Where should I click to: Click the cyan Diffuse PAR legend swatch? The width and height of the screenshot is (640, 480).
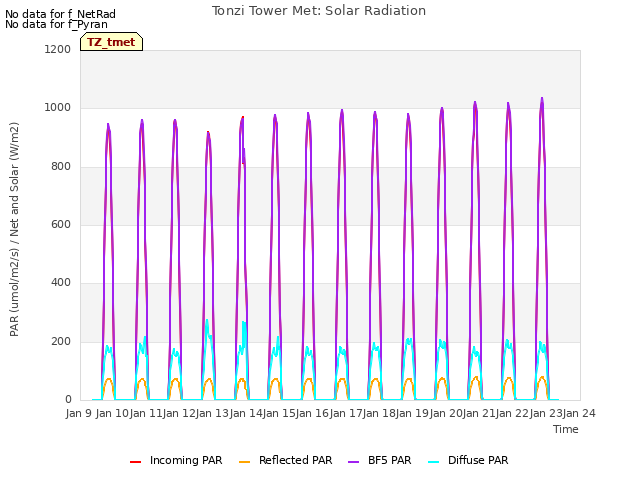[x=434, y=462]
